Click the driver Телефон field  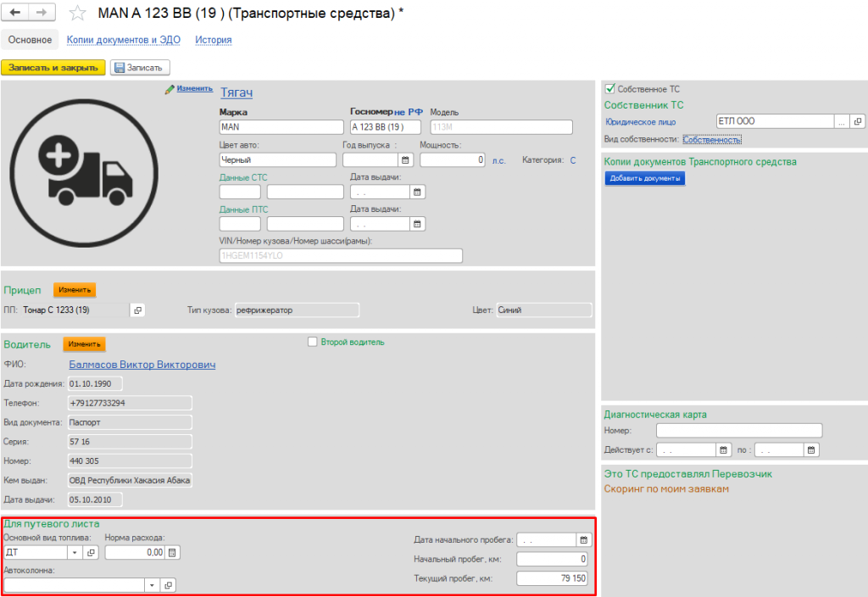130,403
